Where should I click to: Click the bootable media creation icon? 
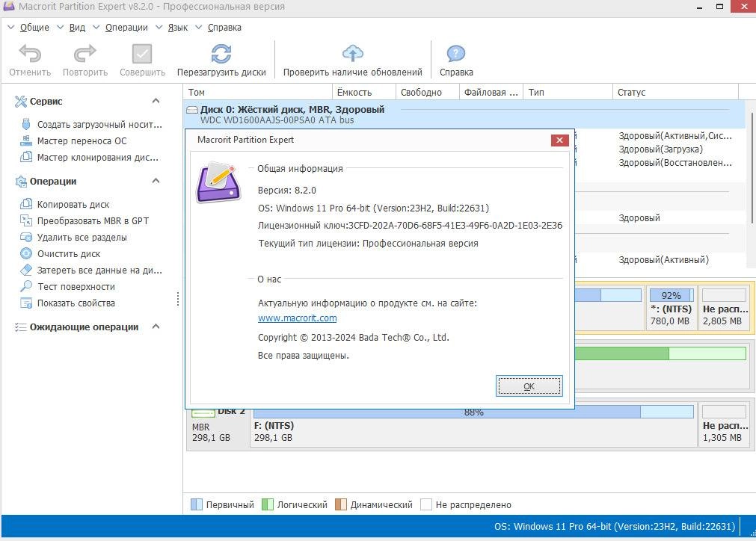pos(26,124)
